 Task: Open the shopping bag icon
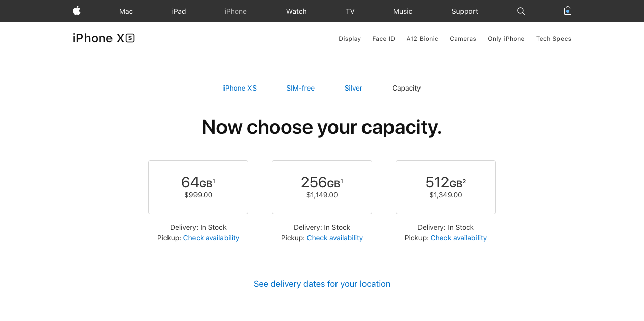(568, 11)
